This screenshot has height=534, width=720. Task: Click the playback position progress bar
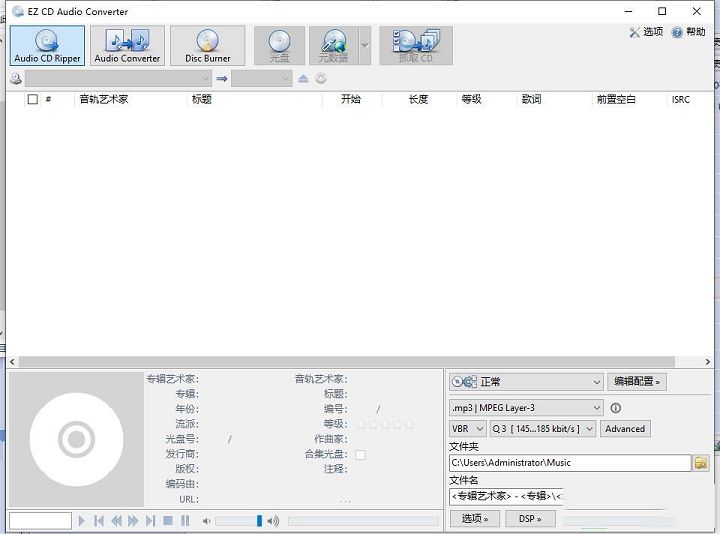click(x=363, y=521)
